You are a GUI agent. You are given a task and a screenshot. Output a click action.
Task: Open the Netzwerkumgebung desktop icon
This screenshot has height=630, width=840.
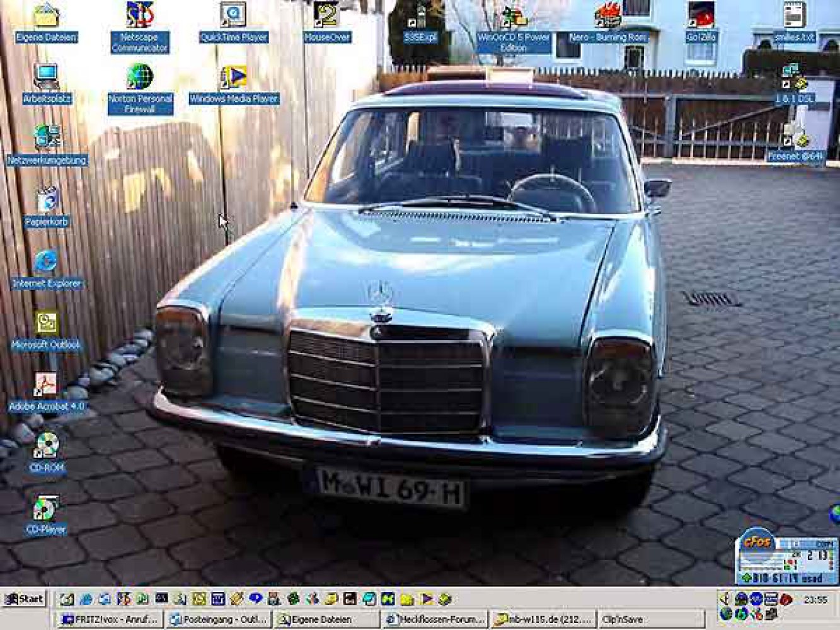[x=47, y=145]
